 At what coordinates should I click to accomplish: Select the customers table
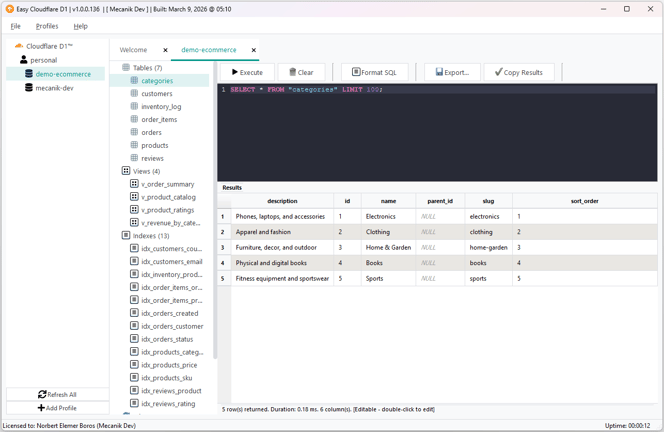157,94
